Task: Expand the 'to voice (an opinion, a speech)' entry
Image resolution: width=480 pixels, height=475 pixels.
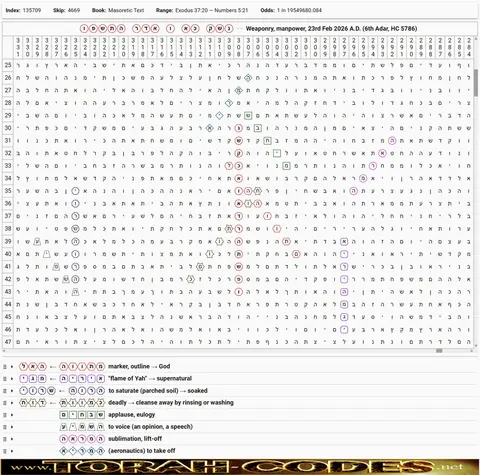Action: click(12, 427)
